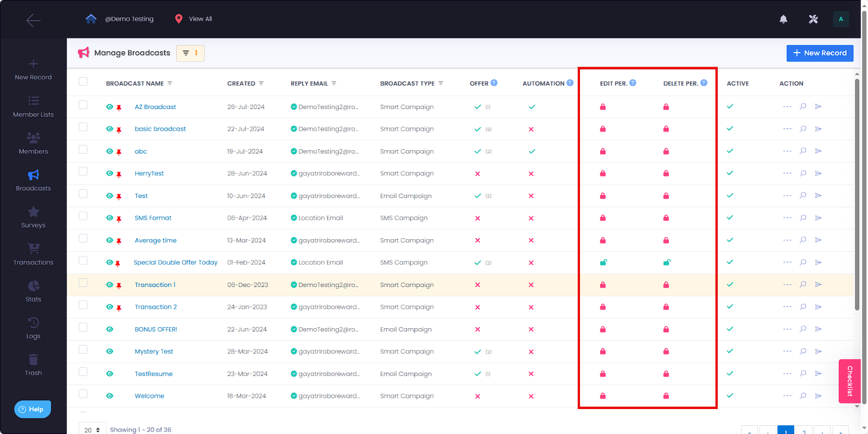The height and width of the screenshot is (434, 868).
Task: Click the location pin next to View All
Action: pyautogui.click(x=178, y=18)
